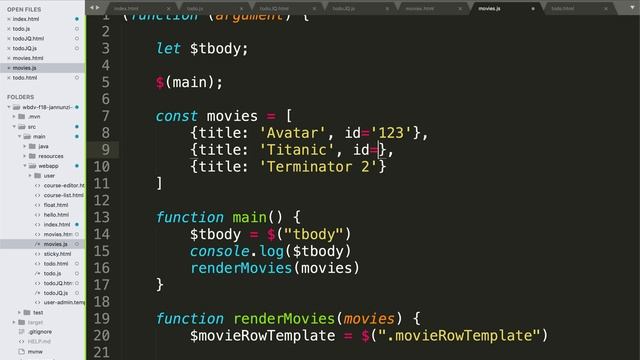The height and width of the screenshot is (360, 640).
Task: Expand the java folder arrow
Action: 24,146
